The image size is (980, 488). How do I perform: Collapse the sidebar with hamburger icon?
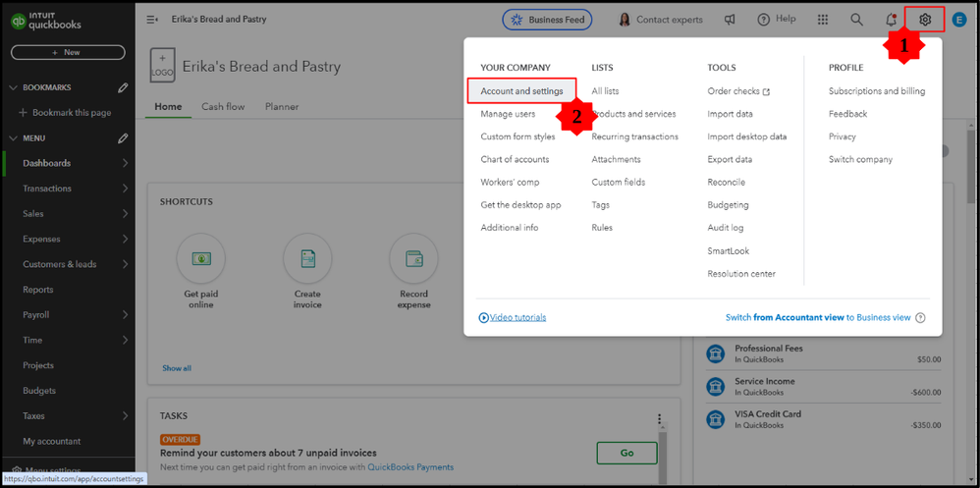pyautogui.click(x=152, y=20)
